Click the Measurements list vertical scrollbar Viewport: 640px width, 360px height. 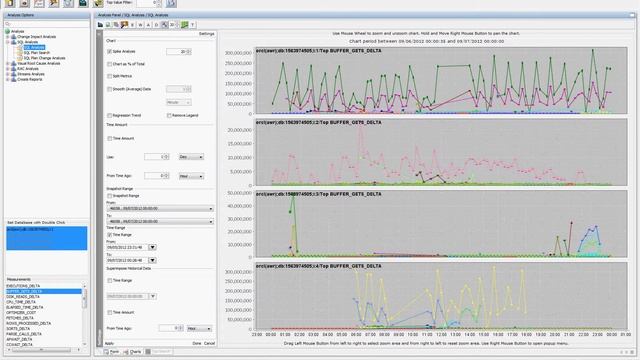[84, 315]
